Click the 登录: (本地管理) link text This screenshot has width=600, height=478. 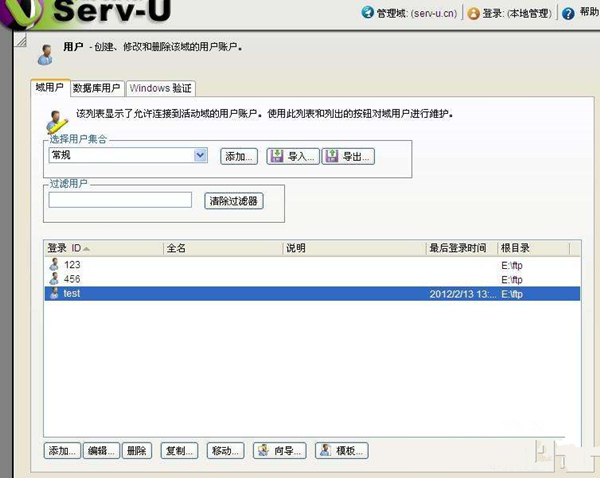coord(517,13)
